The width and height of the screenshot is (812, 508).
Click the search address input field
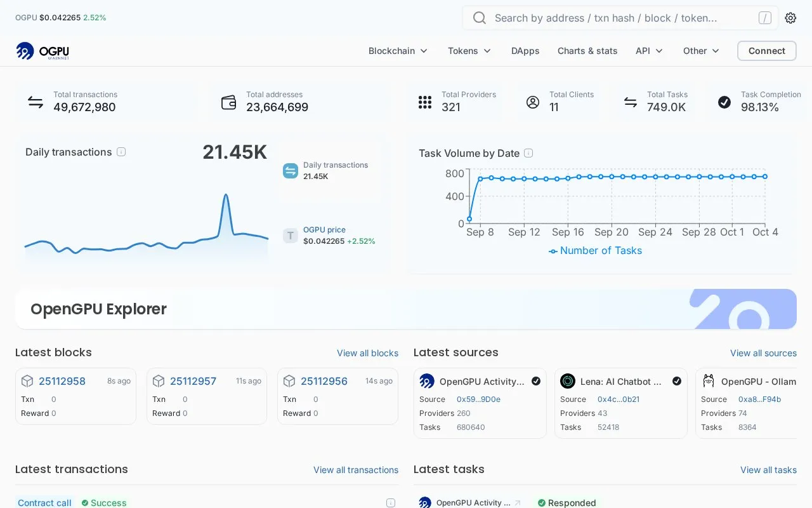[620, 18]
